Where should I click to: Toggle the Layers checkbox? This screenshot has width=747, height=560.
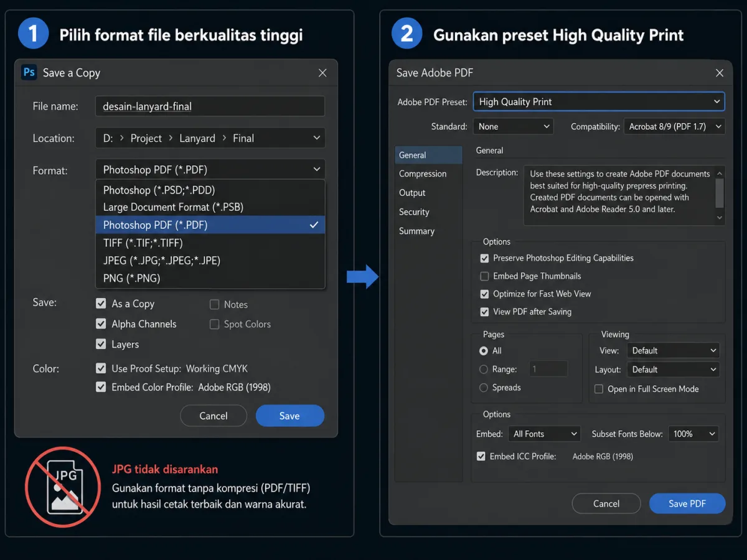coord(101,343)
